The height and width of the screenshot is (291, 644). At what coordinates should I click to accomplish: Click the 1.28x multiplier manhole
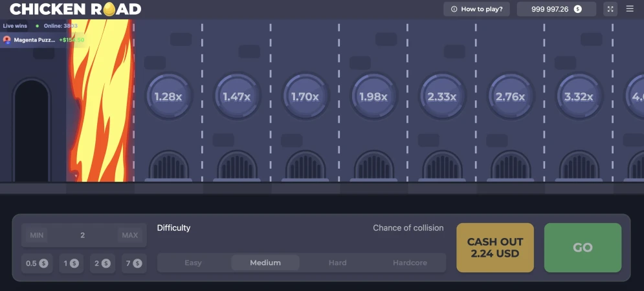[x=168, y=97]
